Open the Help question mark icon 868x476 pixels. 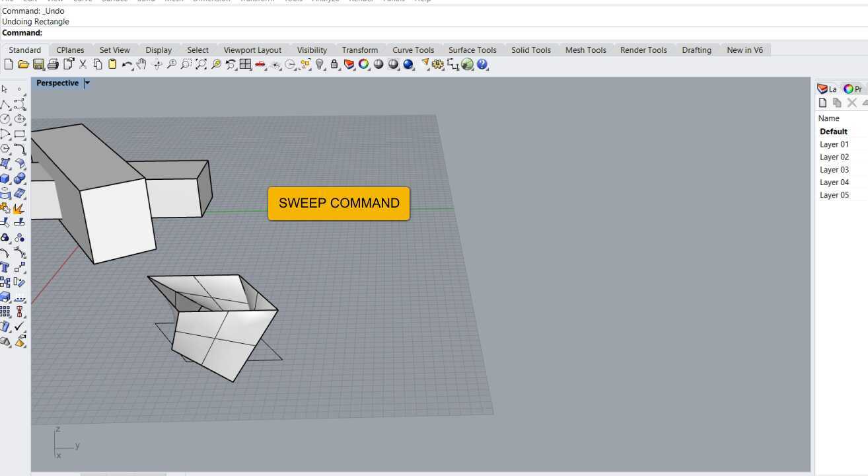482,64
